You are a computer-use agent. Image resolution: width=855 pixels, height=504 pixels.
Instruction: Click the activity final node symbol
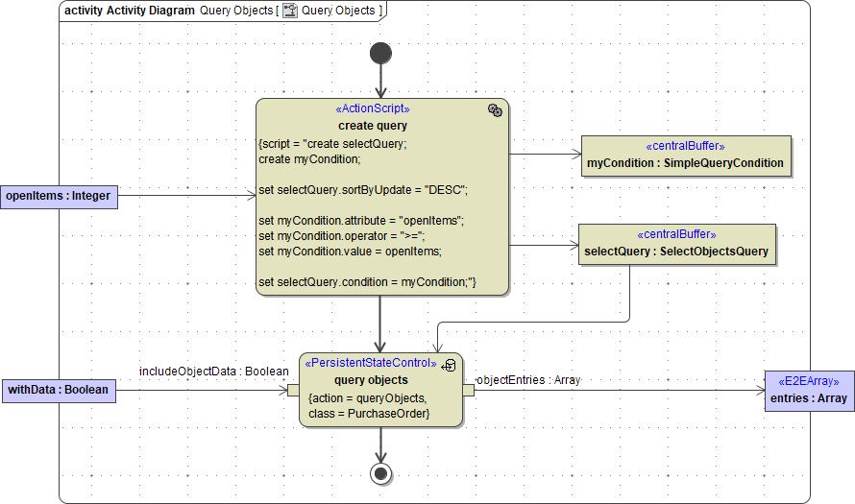click(381, 473)
